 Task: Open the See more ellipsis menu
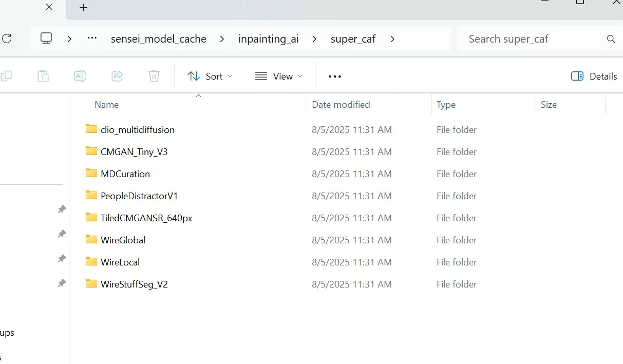(335, 76)
